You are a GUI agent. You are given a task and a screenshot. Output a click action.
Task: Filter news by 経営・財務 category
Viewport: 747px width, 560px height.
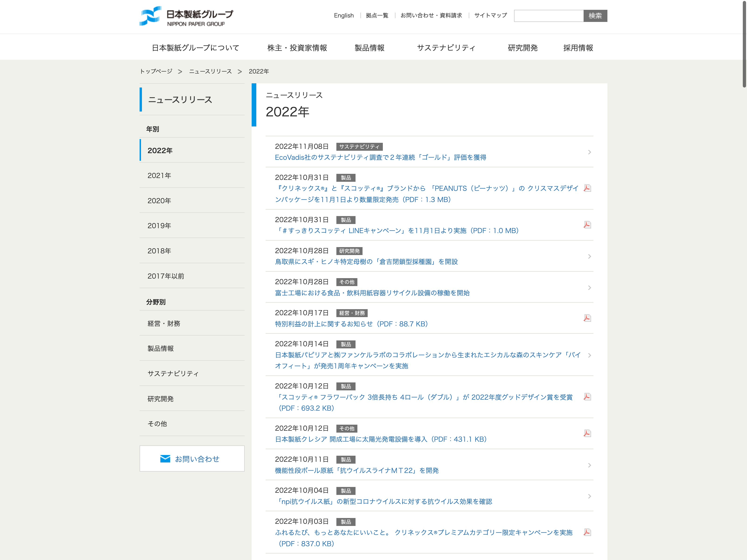pos(164,323)
